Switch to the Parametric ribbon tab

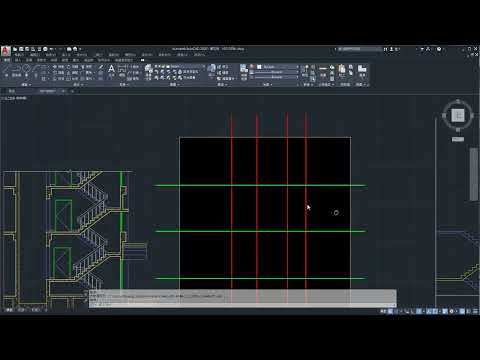[x=41, y=60]
